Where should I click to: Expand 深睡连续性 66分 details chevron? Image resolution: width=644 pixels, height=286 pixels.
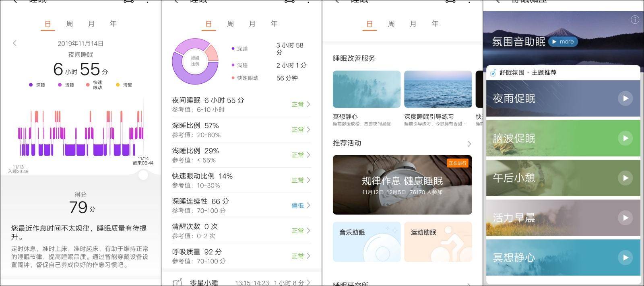tap(308, 205)
